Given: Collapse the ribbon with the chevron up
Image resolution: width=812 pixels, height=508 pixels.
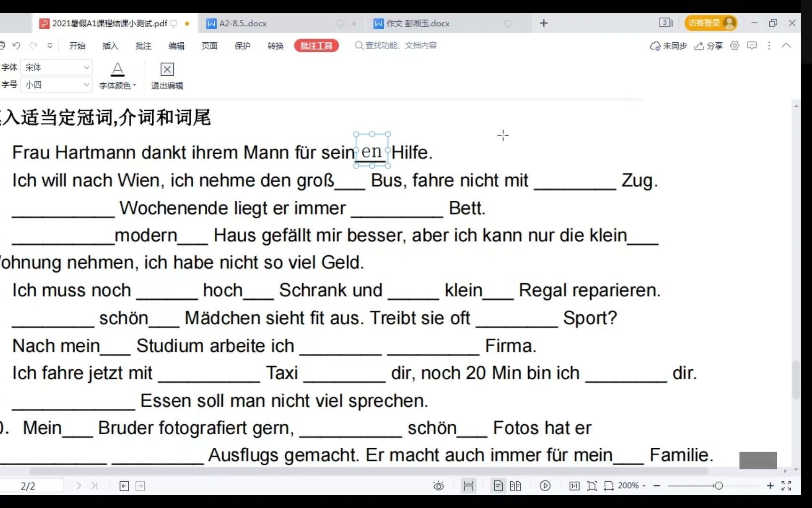Looking at the screenshot, I should [x=786, y=46].
